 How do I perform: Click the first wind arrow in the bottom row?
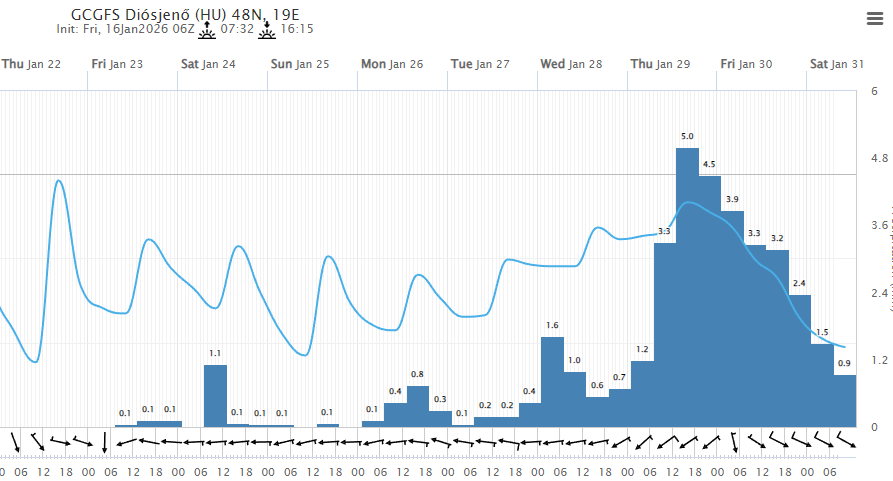pos(15,441)
